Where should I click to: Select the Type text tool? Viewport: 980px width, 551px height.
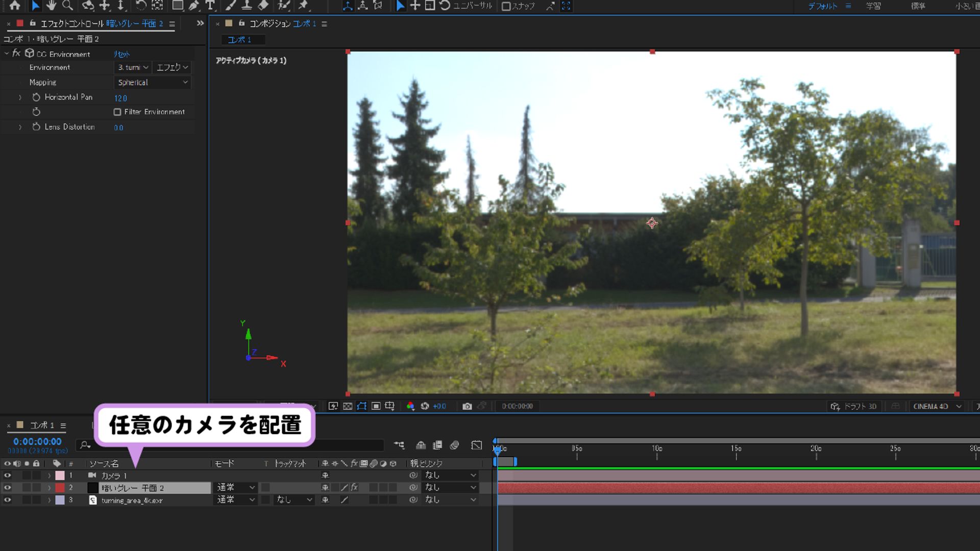point(210,6)
